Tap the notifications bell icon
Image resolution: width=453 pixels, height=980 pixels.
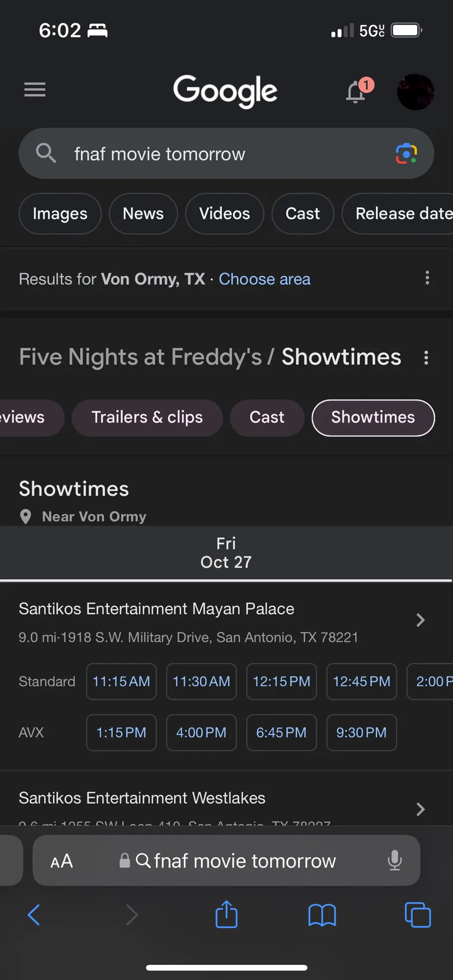tap(356, 92)
